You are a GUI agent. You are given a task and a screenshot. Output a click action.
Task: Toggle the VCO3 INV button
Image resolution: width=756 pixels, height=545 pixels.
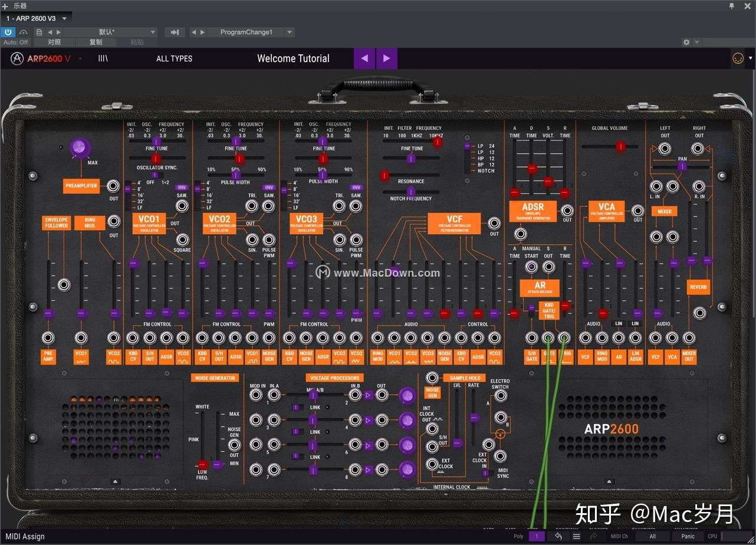point(356,188)
